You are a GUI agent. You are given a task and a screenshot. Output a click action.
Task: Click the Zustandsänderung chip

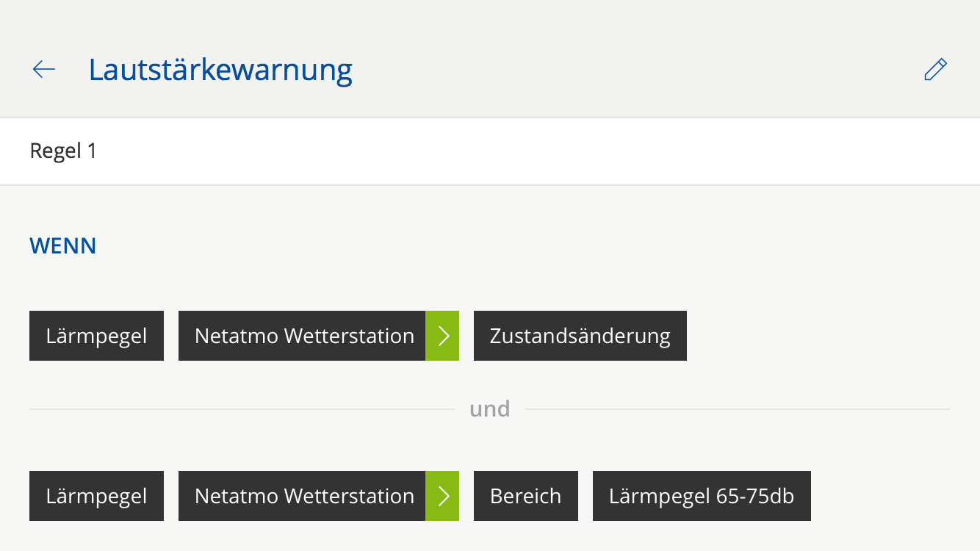click(580, 336)
